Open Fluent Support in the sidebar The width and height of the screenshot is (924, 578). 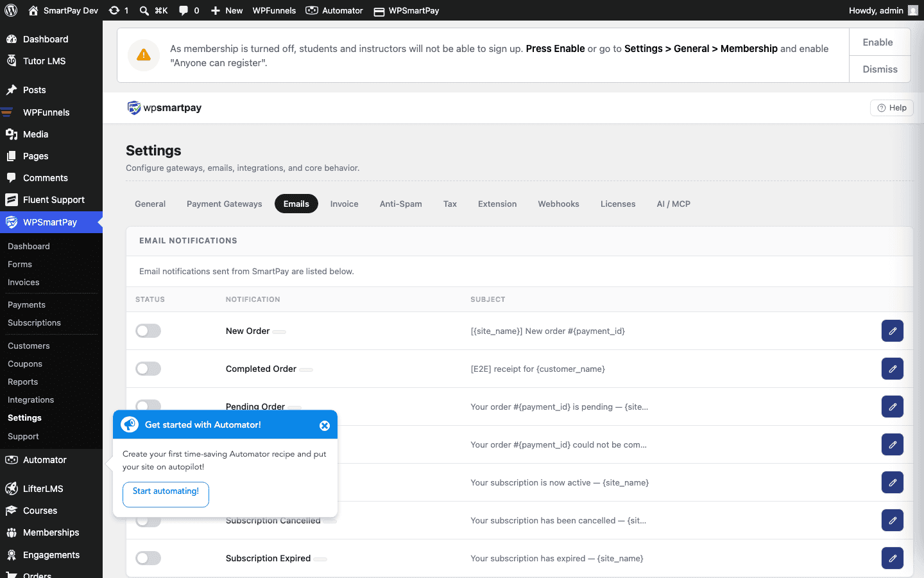click(51, 200)
